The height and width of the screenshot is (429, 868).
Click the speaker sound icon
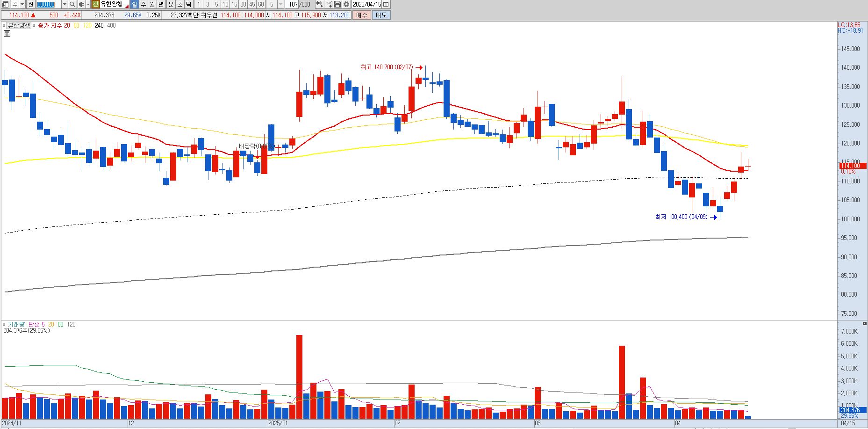click(81, 4)
